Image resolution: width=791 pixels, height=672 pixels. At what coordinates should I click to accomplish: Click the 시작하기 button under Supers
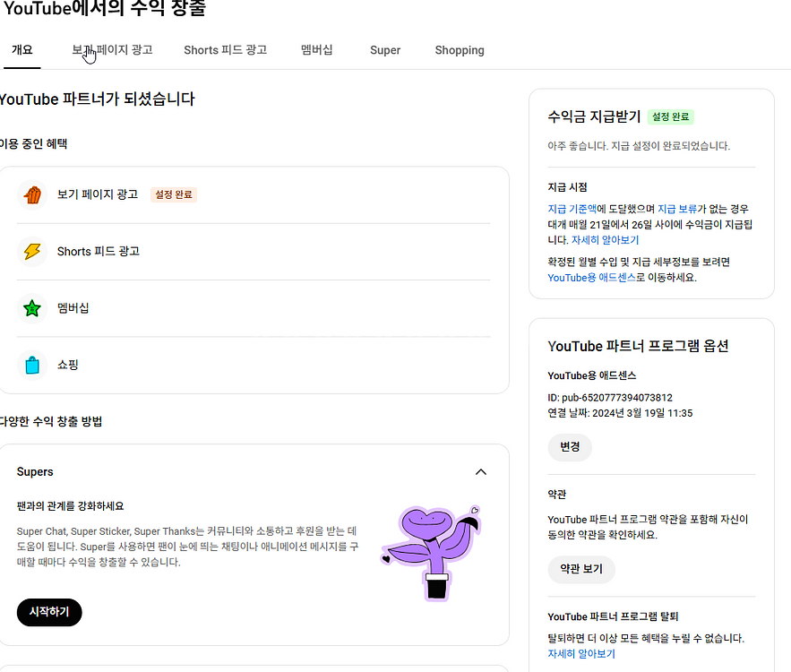click(49, 612)
